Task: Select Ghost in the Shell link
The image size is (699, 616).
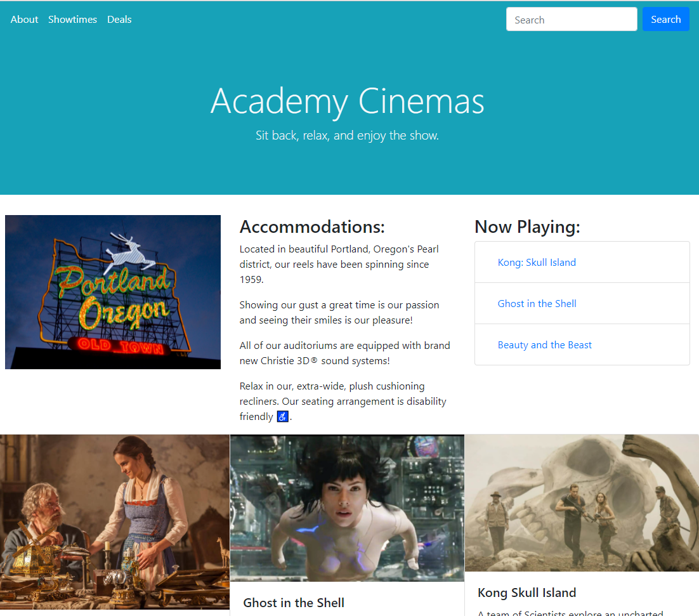Action: tap(537, 304)
